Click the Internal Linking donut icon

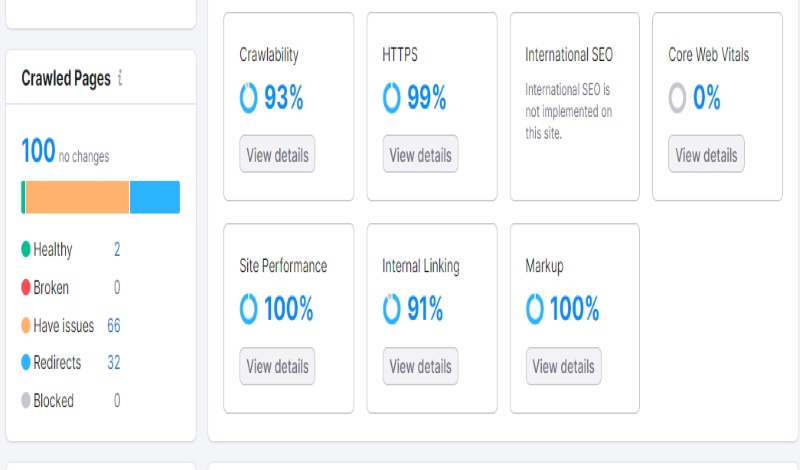coord(392,310)
